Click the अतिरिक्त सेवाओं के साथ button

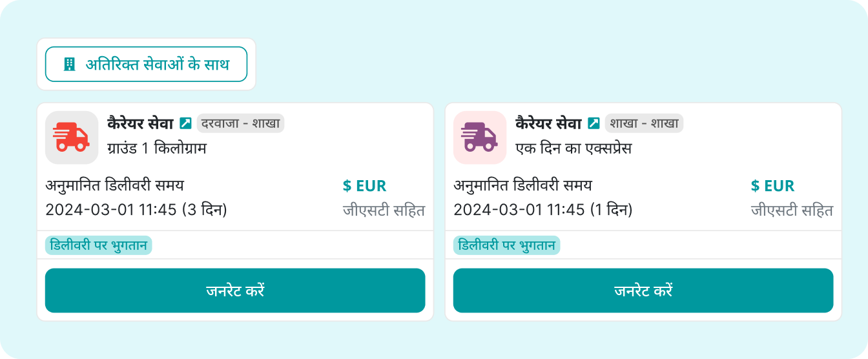pyautogui.click(x=146, y=65)
